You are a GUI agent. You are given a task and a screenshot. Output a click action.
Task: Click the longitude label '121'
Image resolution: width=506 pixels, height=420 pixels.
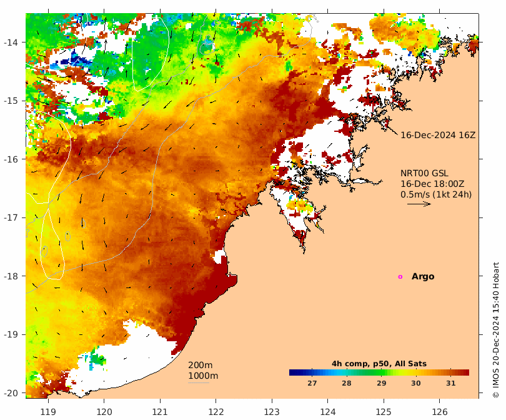pos(160,412)
